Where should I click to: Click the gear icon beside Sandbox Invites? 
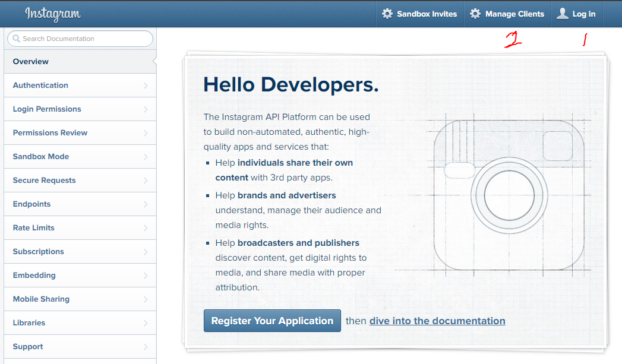(x=387, y=14)
